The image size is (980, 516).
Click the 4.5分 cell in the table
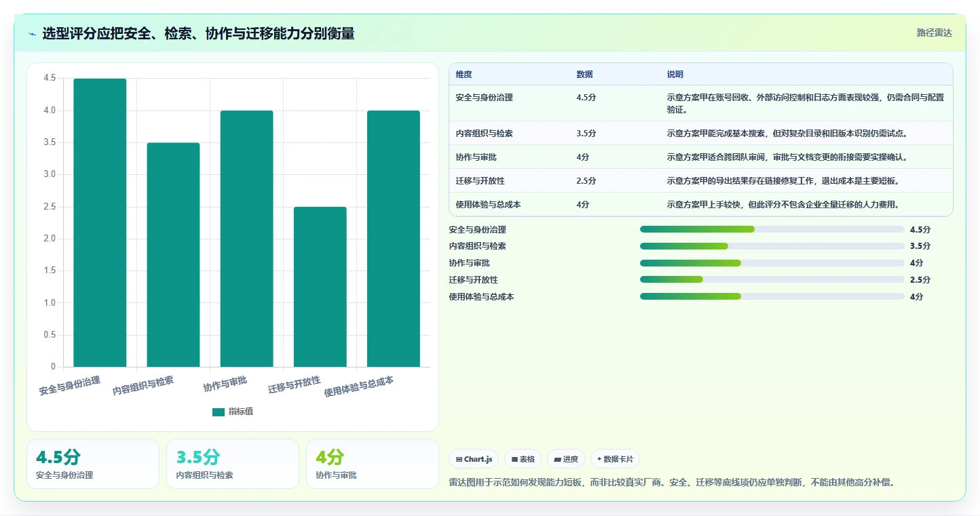[586, 98]
